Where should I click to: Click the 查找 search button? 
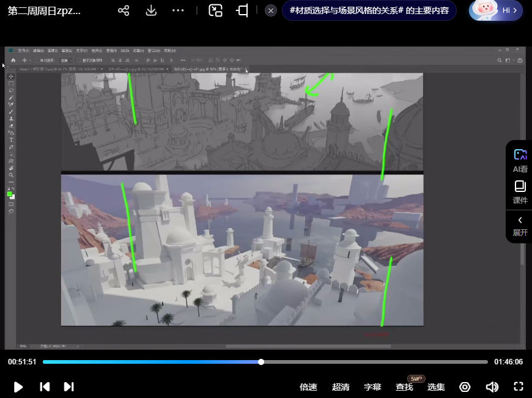pyautogui.click(x=404, y=387)
